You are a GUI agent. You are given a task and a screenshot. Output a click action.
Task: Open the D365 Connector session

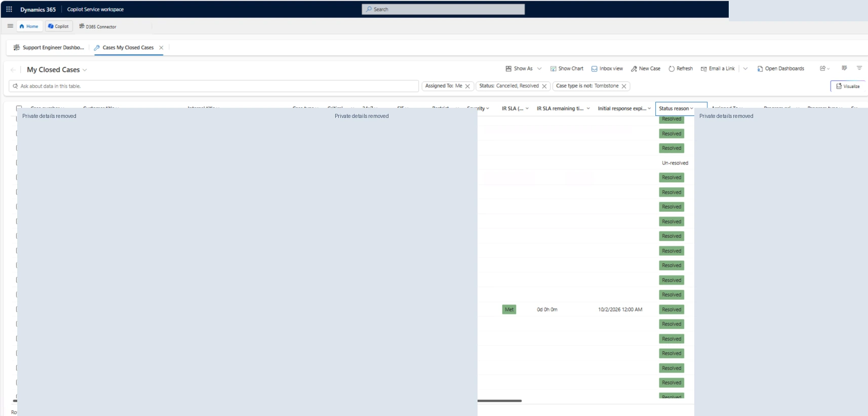click(98, 26)
